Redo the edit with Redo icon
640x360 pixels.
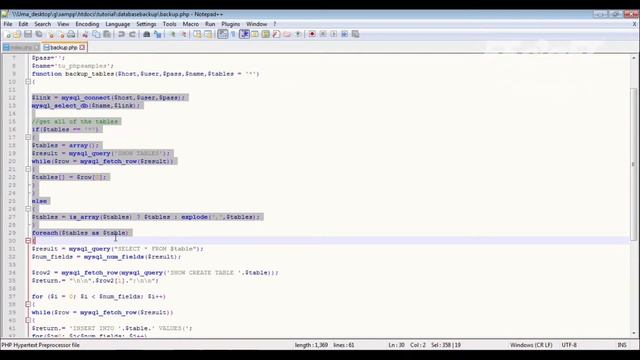pos(132,34)
